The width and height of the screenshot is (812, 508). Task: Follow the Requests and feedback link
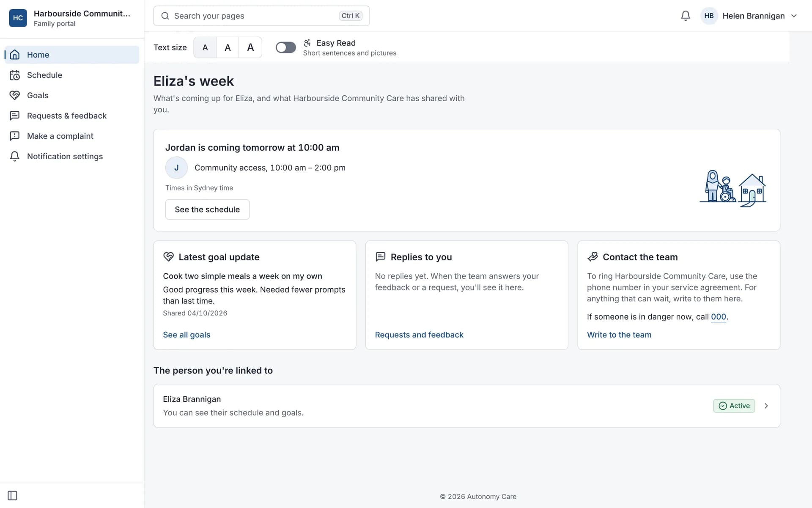tap(419, 334)
